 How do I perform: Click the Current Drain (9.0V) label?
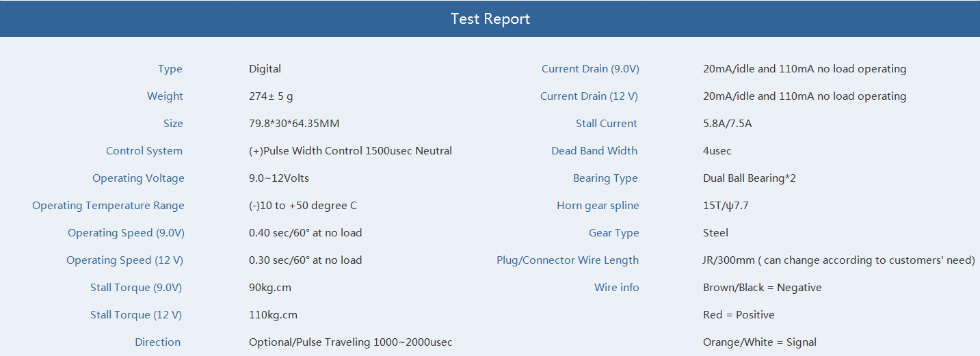(x=590, y=69)
